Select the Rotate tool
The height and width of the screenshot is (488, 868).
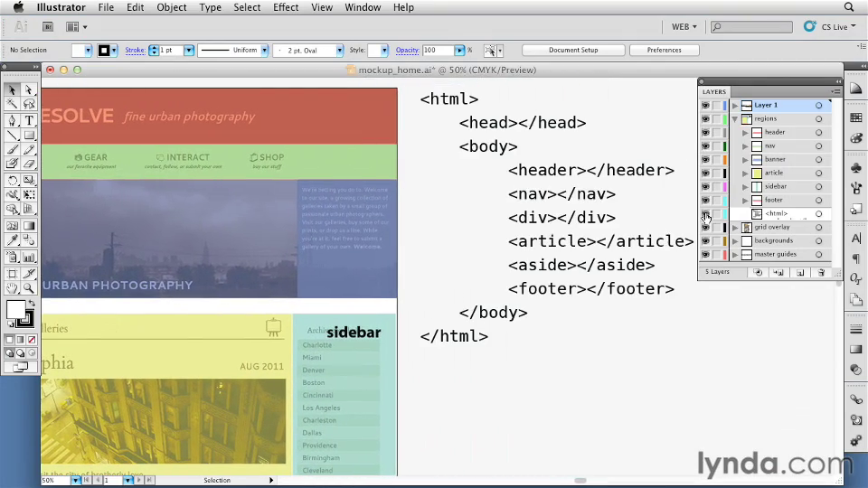(x=12, y=181)
